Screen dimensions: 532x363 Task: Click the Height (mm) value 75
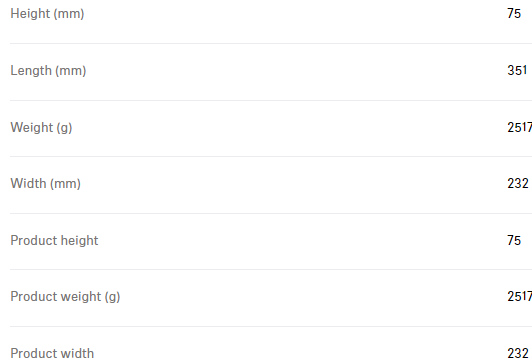click(514, 14)
